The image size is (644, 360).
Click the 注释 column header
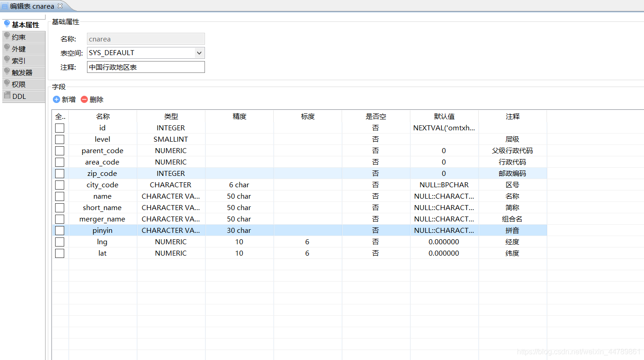512,117
